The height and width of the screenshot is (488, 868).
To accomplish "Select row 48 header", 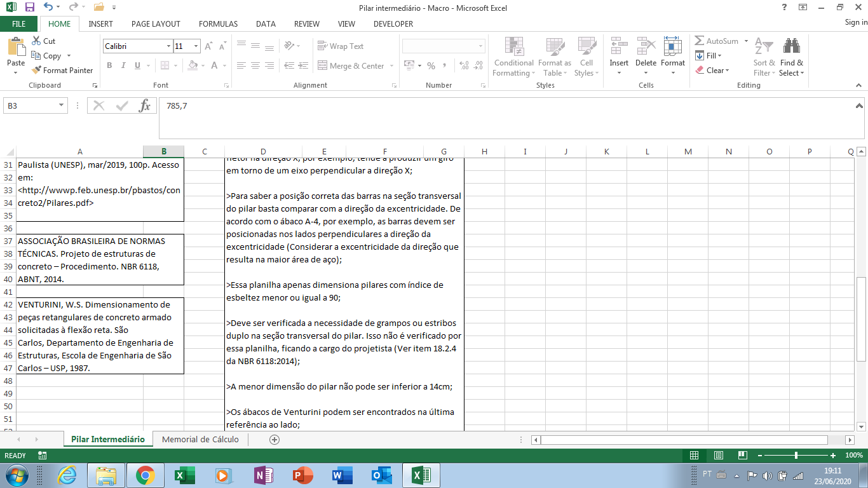I will click(x=8, y=381).
